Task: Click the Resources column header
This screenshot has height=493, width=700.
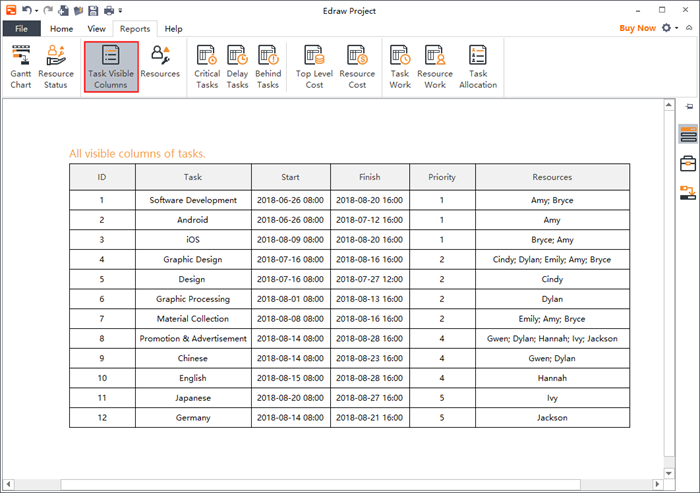Action: 552,177
